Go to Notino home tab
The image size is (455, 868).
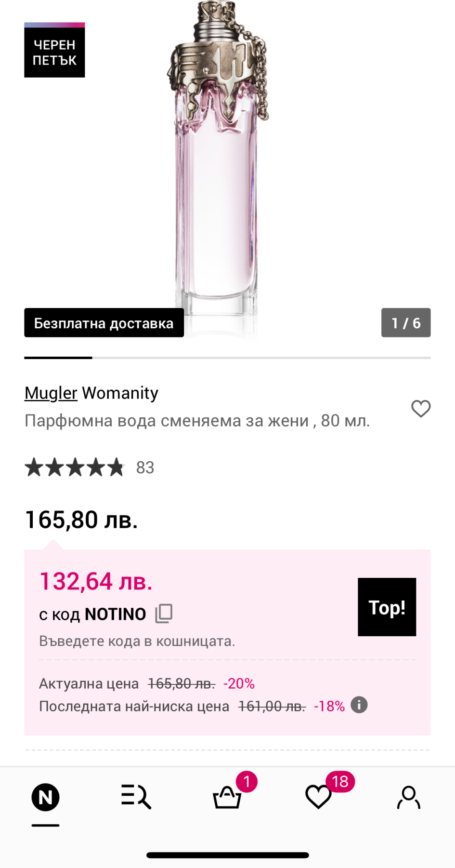pos(46,797)
